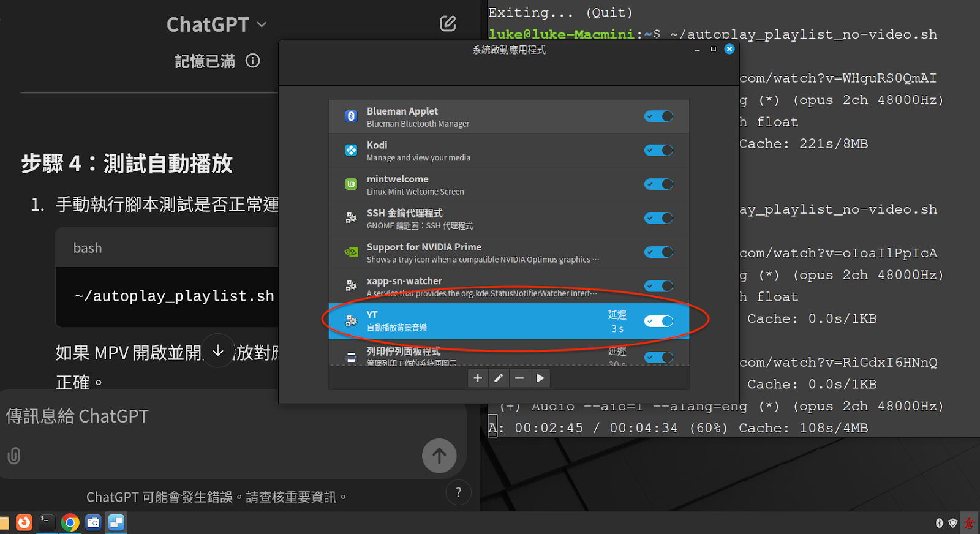Open the ChatGPT model dropdown
The image size is (980, 534).
coord(217,24)
